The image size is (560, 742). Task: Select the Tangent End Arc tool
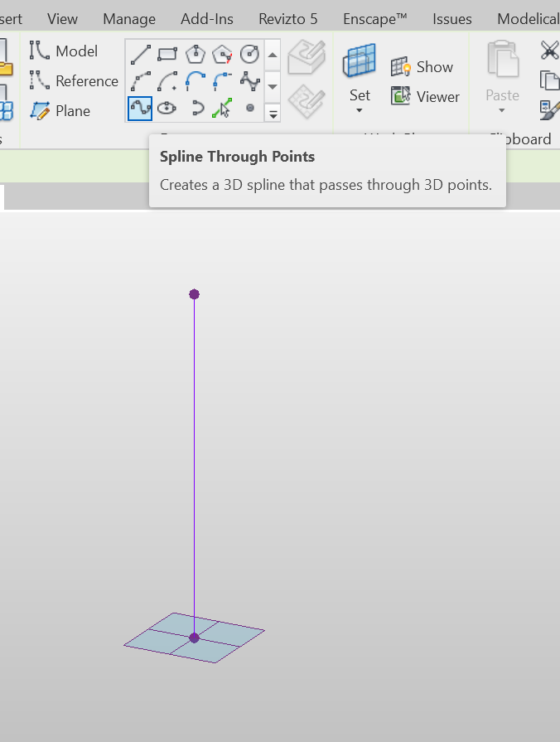click(x=195, y=81)
